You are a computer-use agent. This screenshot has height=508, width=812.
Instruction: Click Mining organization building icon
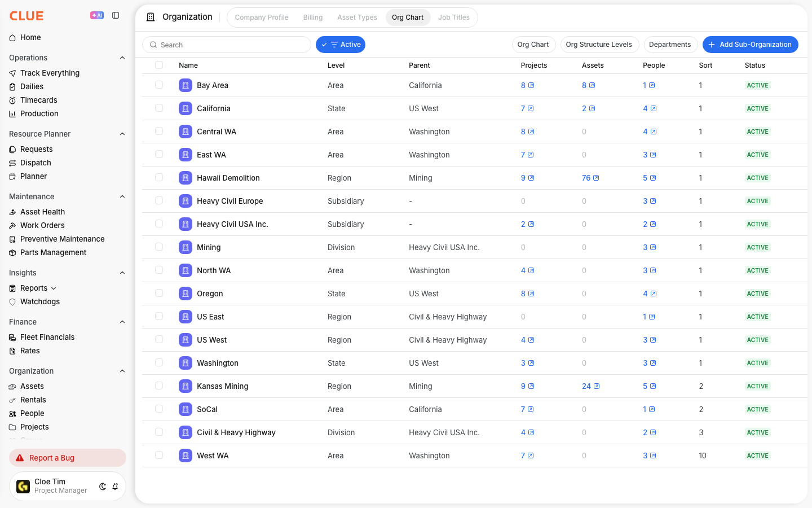click(186, 247)
